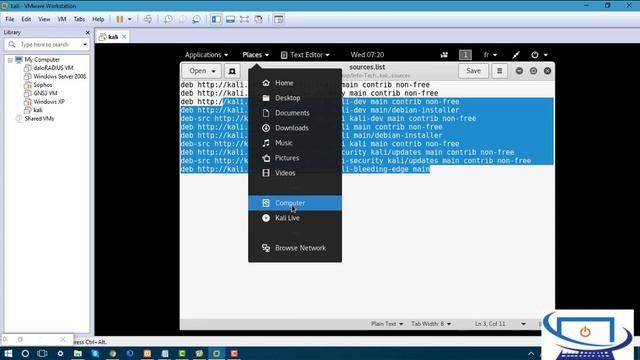
Task: Go to Home in Places menu
Action: pos(295,83)
